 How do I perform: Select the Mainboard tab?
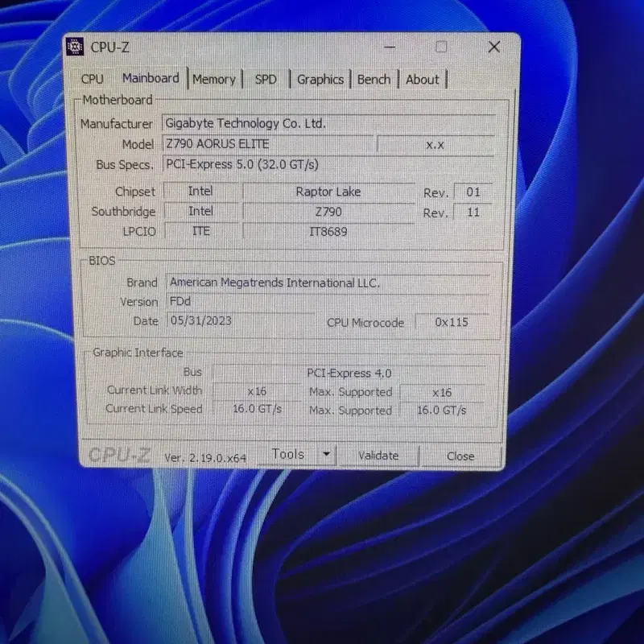[x=151, y=78]
